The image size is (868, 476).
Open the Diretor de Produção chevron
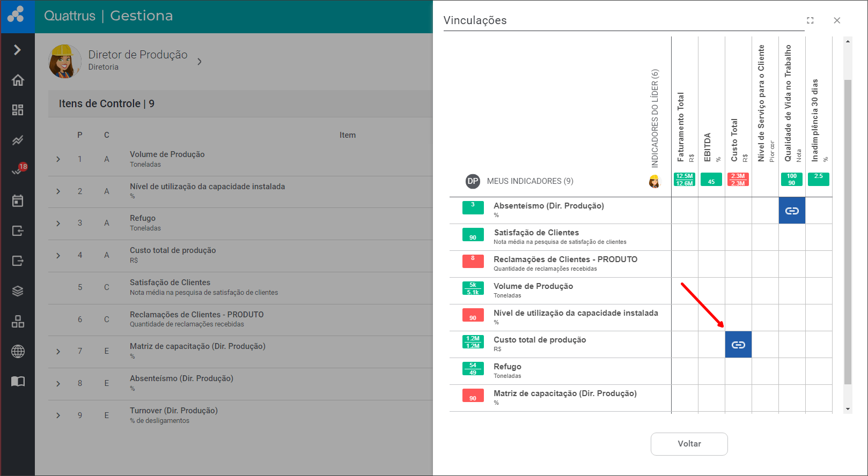(x=200, y=62)
